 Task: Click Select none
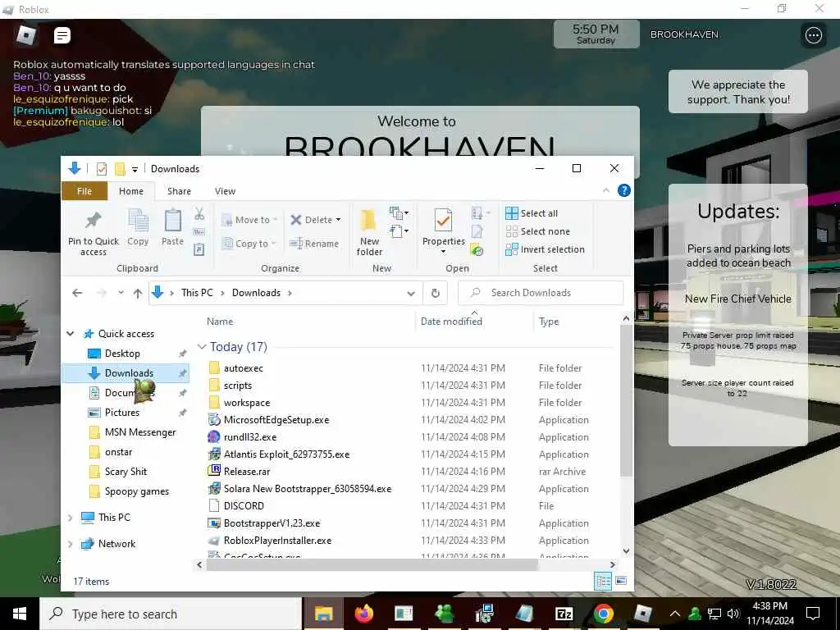tap(538, 231)
